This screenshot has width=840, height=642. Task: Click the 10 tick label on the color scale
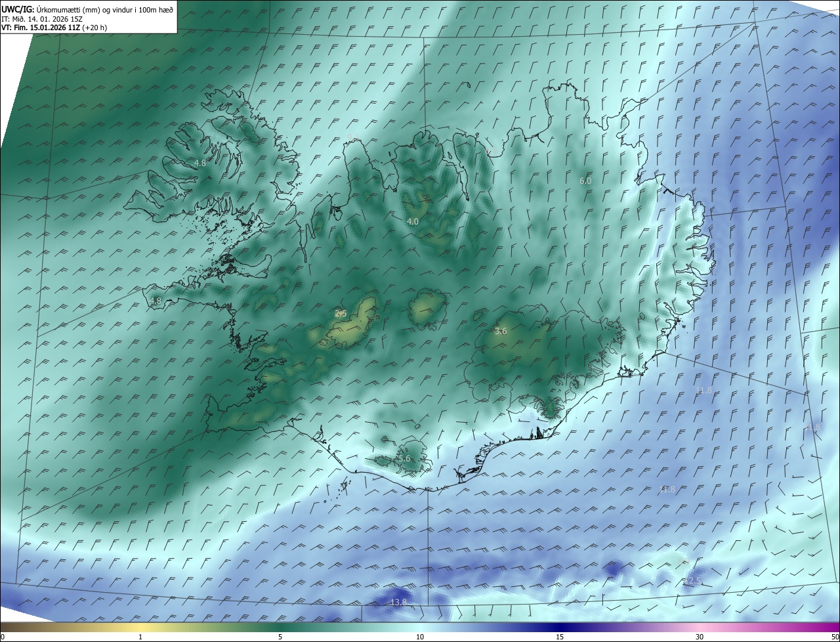click(420, 637)
